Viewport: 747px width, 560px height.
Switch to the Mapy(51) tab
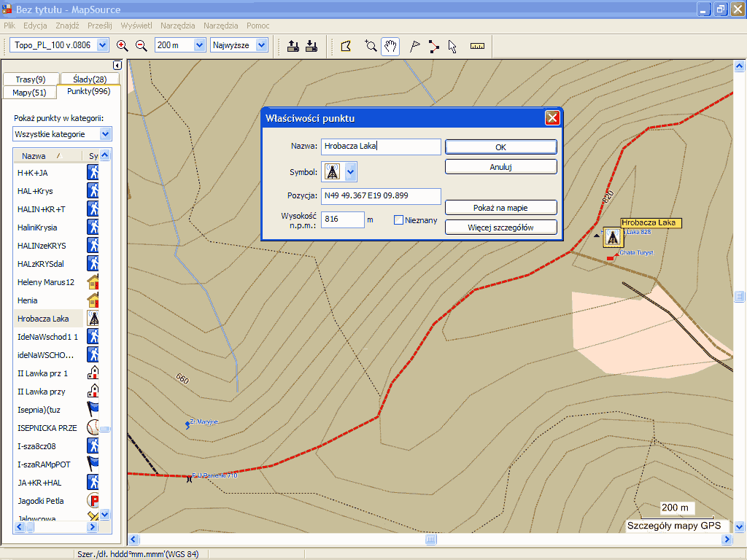29,93
